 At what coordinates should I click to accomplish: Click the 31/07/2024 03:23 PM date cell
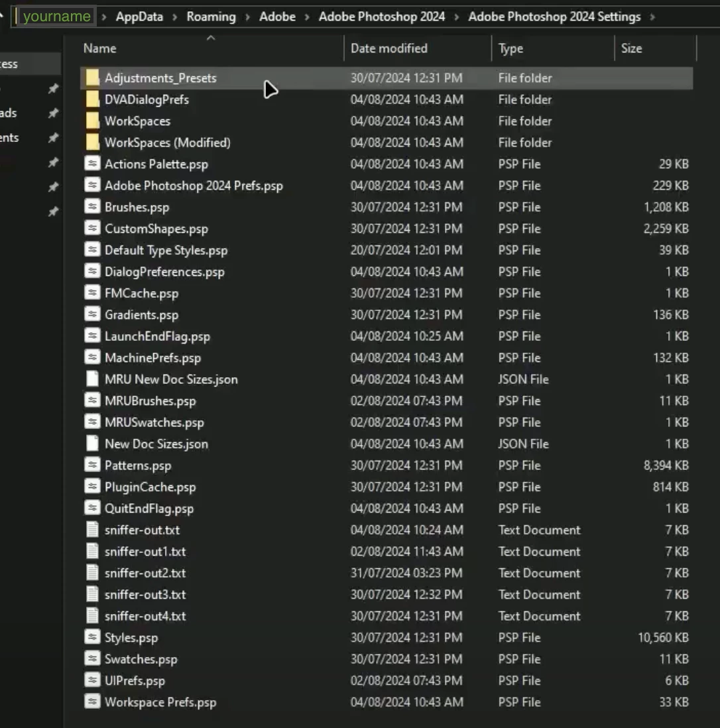pos(406,573)
